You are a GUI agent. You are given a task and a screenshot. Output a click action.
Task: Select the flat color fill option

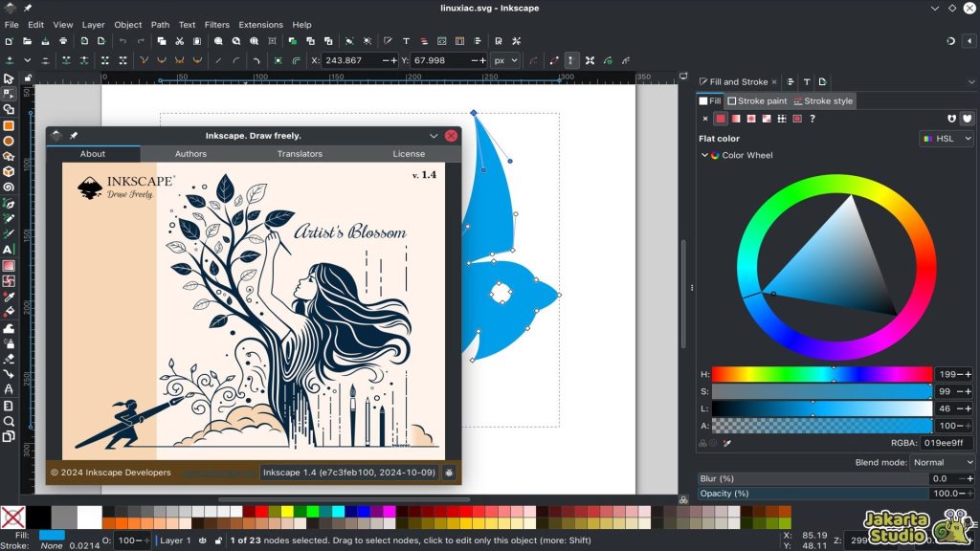coord(721,119)
